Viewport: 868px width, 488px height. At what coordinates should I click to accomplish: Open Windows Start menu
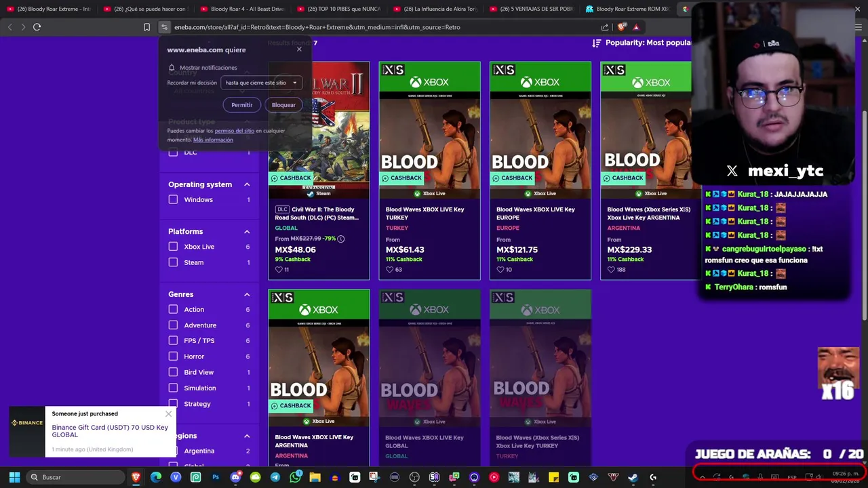[14, 477]
